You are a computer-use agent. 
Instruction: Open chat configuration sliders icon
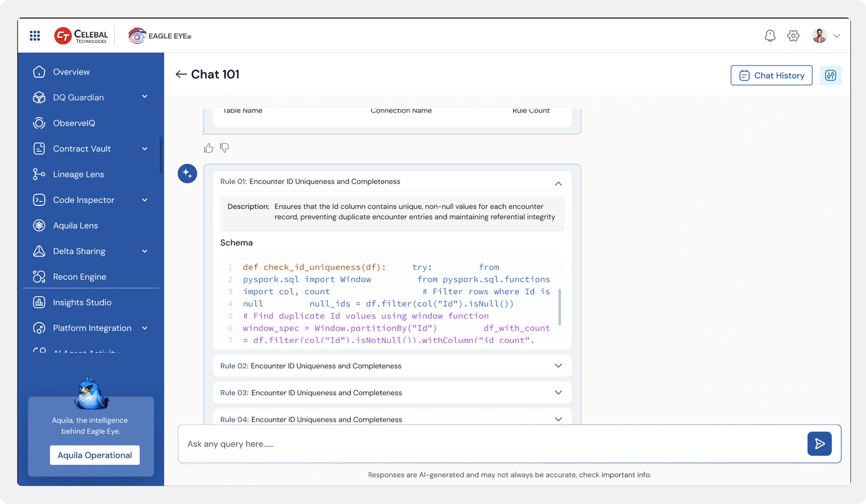tap(830, 75)
